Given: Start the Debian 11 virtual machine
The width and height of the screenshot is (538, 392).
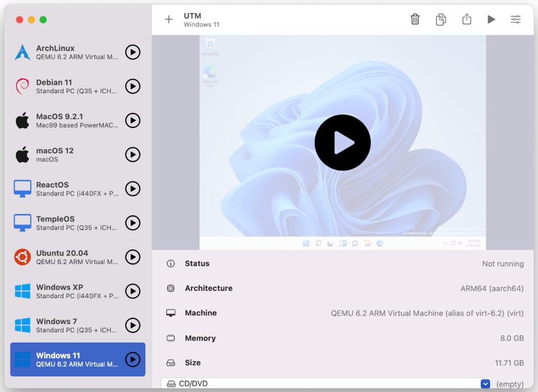Looking at the screenshot, I should (133, 86).
